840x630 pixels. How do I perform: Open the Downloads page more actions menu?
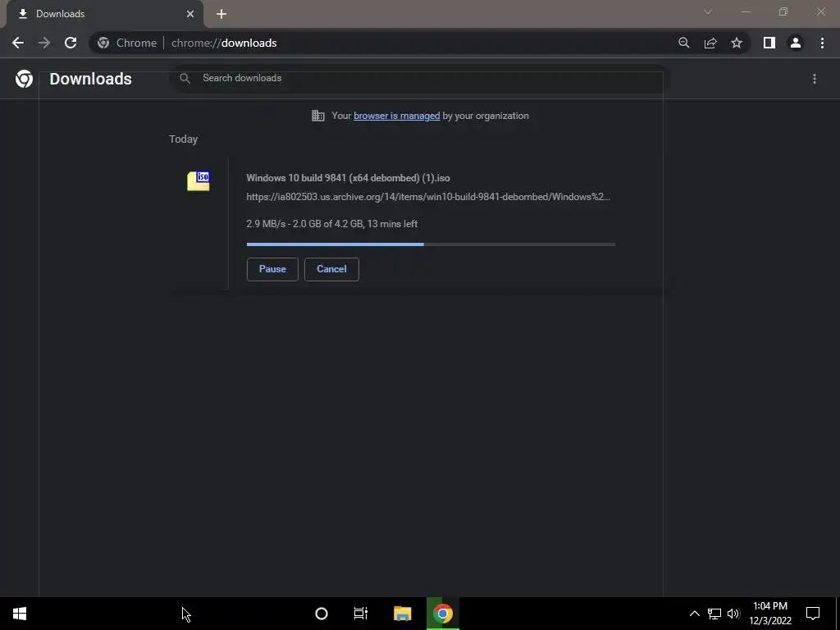point(815,79)
